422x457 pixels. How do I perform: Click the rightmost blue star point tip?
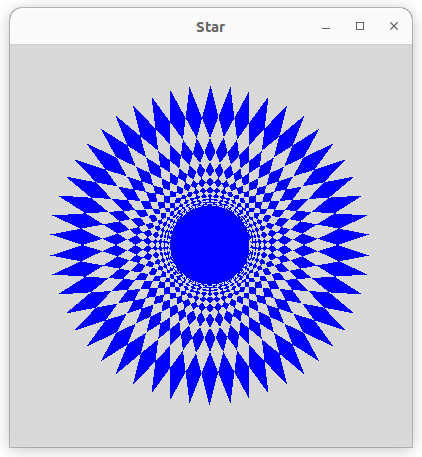coord(368,235)
